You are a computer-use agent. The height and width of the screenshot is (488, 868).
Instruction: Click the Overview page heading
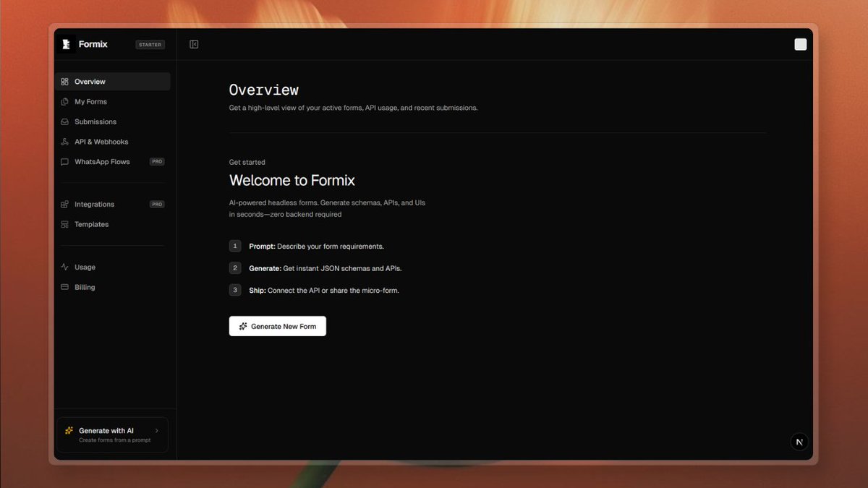pos(264,90)
